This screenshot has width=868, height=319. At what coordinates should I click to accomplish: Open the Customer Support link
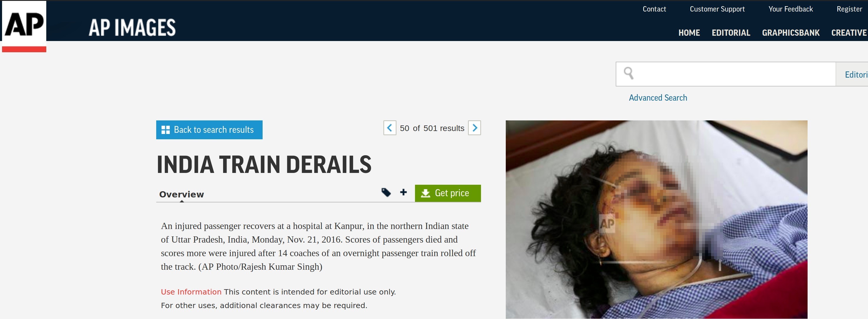click(x=717, y=9)
